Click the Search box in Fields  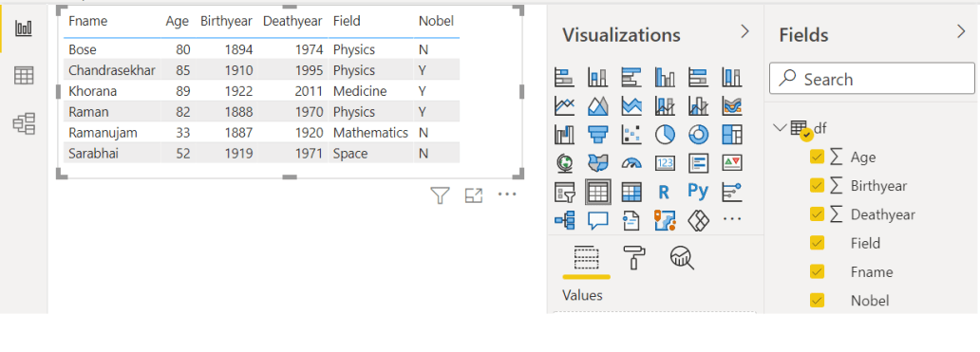click(x=872, y=79)
